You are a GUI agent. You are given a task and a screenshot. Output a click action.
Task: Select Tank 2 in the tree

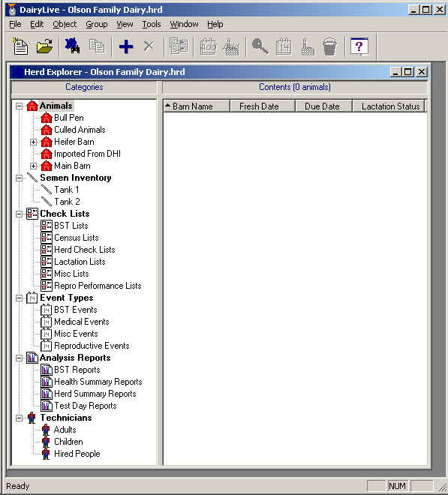point(67,202)
